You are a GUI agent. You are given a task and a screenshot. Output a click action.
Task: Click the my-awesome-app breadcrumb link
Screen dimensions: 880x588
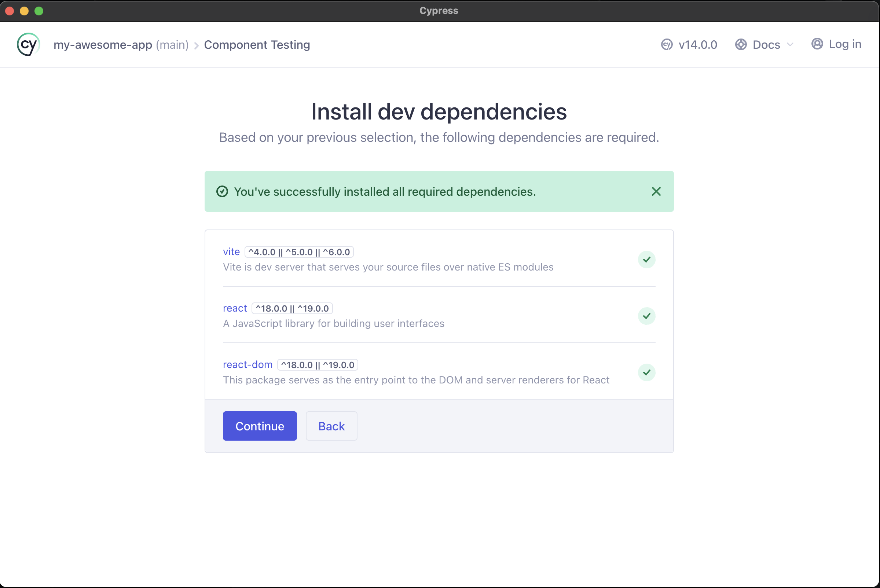[103, 44]
